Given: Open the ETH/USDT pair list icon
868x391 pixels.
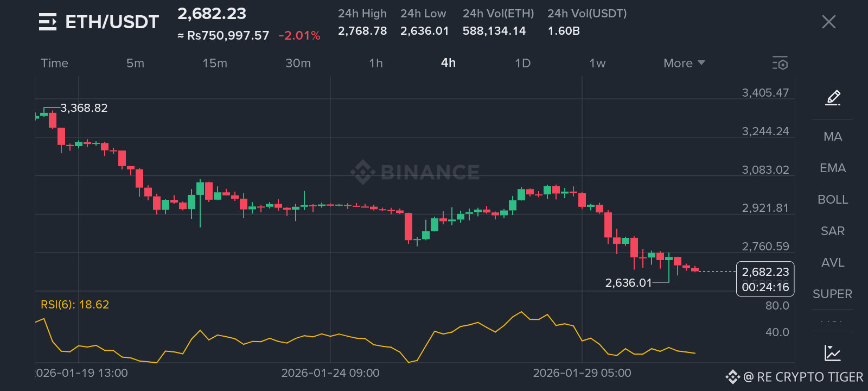Looking at the screenshot, I should pyautogui.click(x=48, y=22).
